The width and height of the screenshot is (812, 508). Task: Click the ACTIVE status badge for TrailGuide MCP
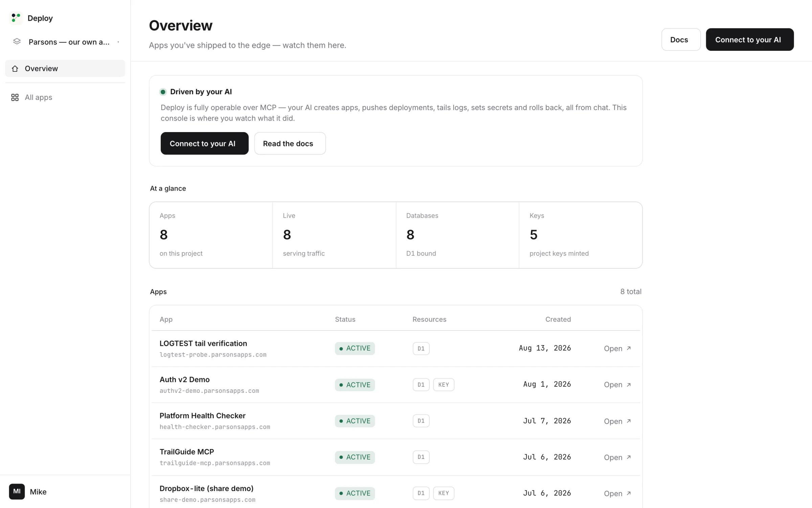point(355,457)
